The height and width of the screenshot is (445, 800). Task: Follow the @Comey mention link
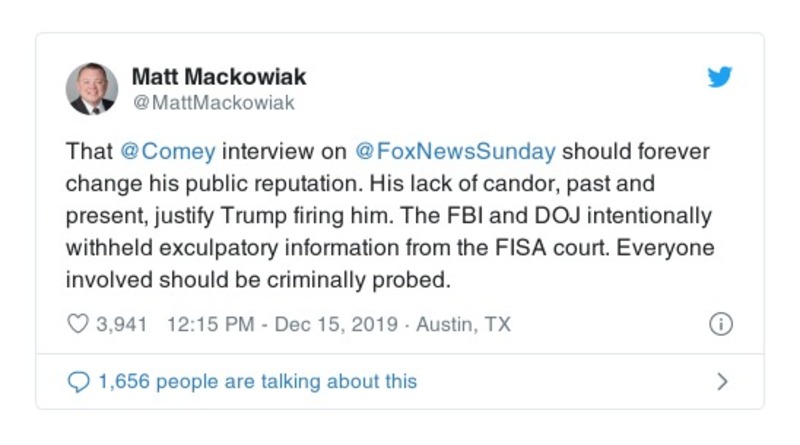tap(166, 153)
